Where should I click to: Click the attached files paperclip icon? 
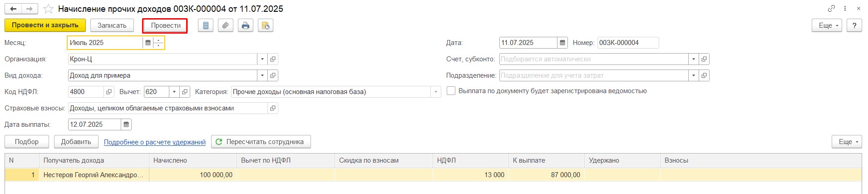(x=226, y=26)
